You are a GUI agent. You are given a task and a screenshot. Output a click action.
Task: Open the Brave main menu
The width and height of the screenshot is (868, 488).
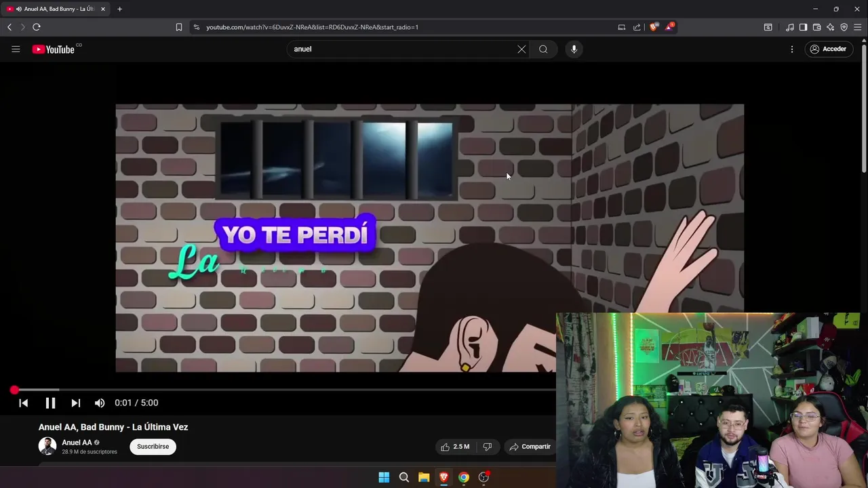pos(858,27)
